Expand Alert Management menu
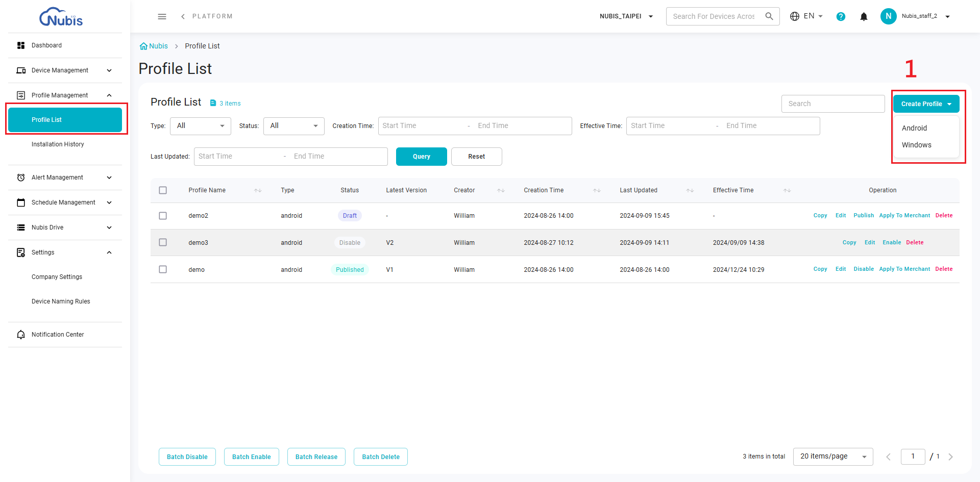The image size is (980, 482). coord(109,177)
